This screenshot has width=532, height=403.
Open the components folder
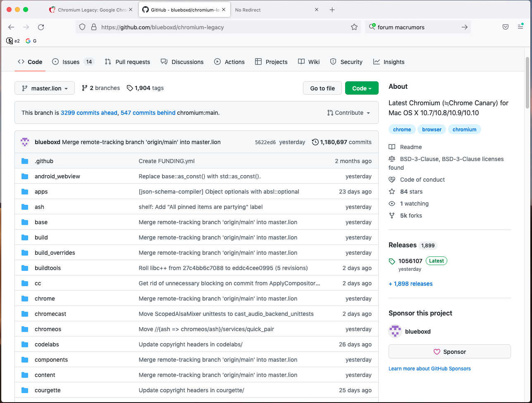click(x=51, y=360)
